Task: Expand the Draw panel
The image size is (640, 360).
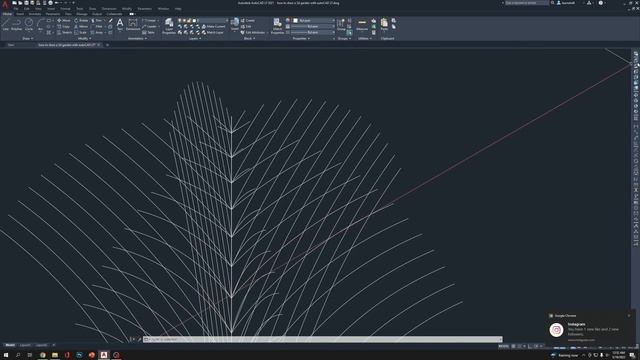Action: (27, 39)
